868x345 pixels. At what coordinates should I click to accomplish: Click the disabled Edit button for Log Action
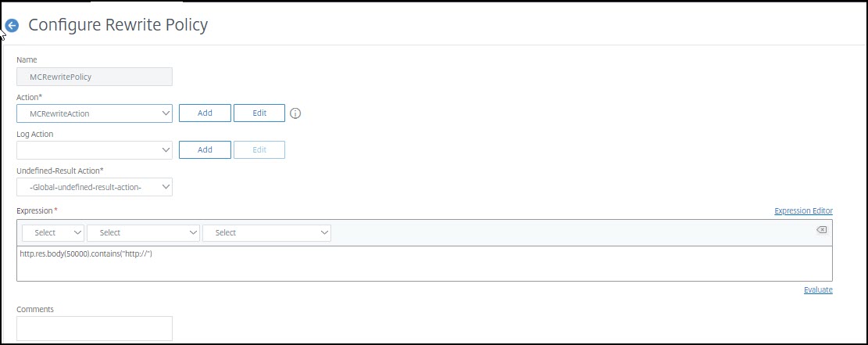click(x=259, y=149)
